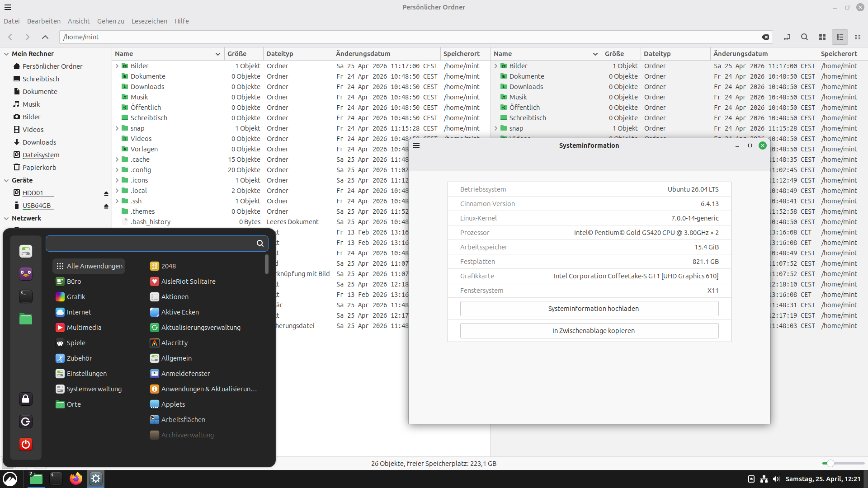
Task: Expand the .config folder row
Action: (x=117, y=170)
